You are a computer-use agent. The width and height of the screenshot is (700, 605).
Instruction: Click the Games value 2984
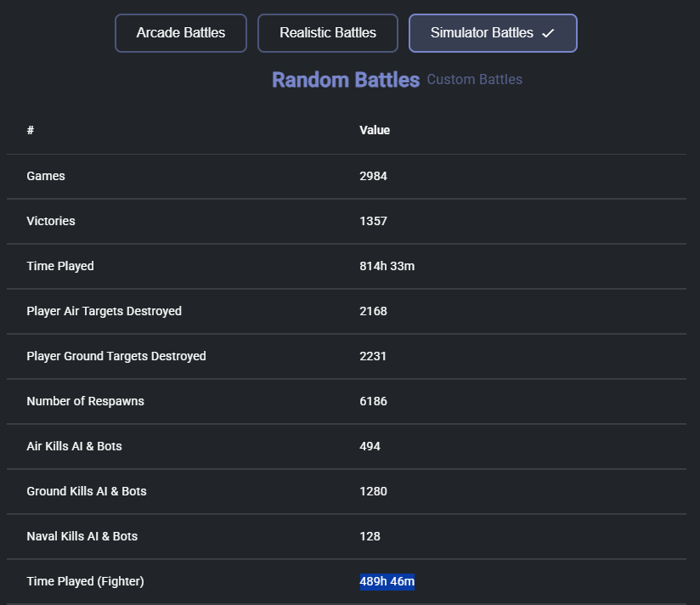[373, 176]
